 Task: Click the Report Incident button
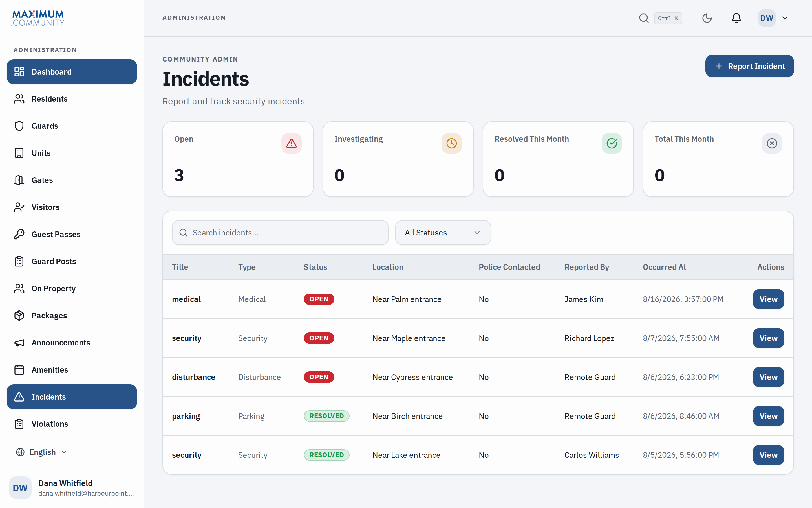[749, 66]
